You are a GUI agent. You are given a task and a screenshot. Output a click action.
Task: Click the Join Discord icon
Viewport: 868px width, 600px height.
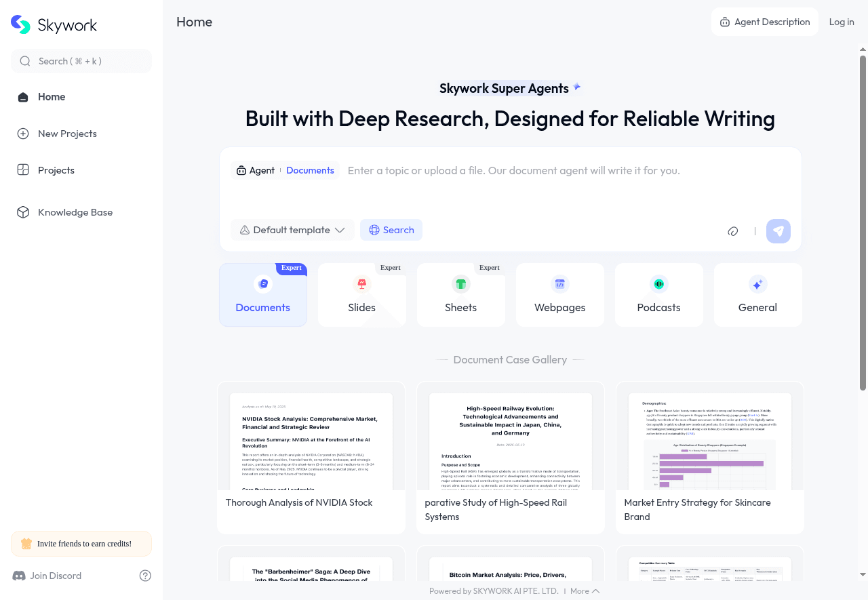click(x=19, y=576)
